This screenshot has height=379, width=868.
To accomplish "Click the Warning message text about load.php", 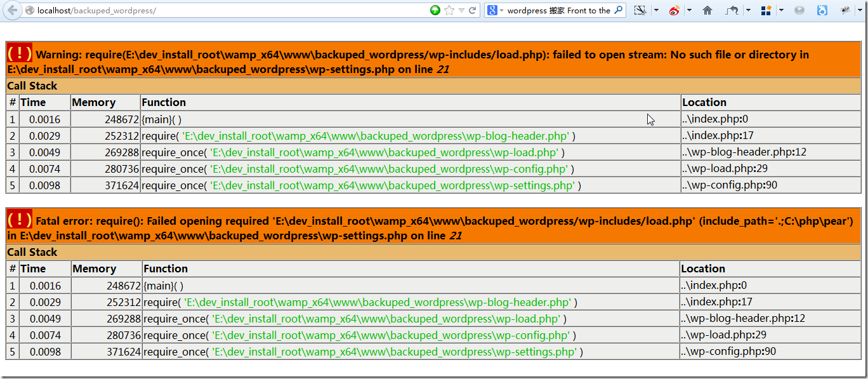I will click(408, 62).
